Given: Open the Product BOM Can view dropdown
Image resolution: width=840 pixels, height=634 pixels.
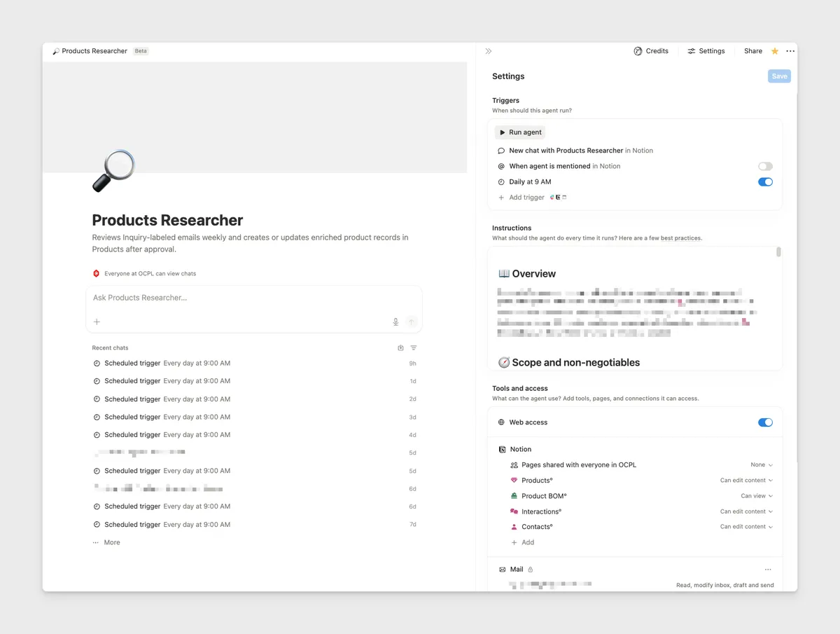Looking at the screenshot, I should click(x=757, y=496).
